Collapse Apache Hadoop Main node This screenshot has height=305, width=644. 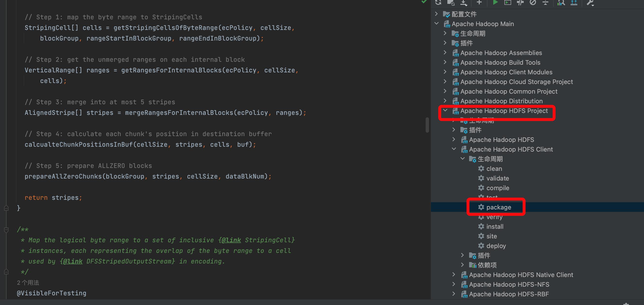pyautogui.click(x=436, y=23)
